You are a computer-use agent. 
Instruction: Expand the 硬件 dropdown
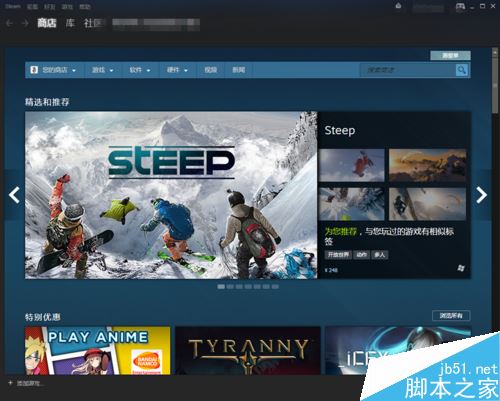pos(177,70)
